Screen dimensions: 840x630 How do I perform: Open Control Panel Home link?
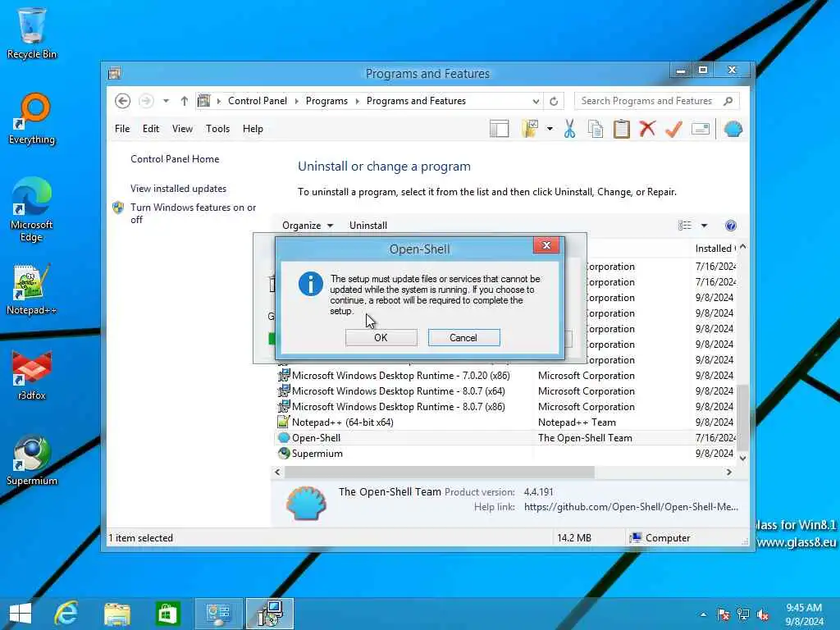175,159
